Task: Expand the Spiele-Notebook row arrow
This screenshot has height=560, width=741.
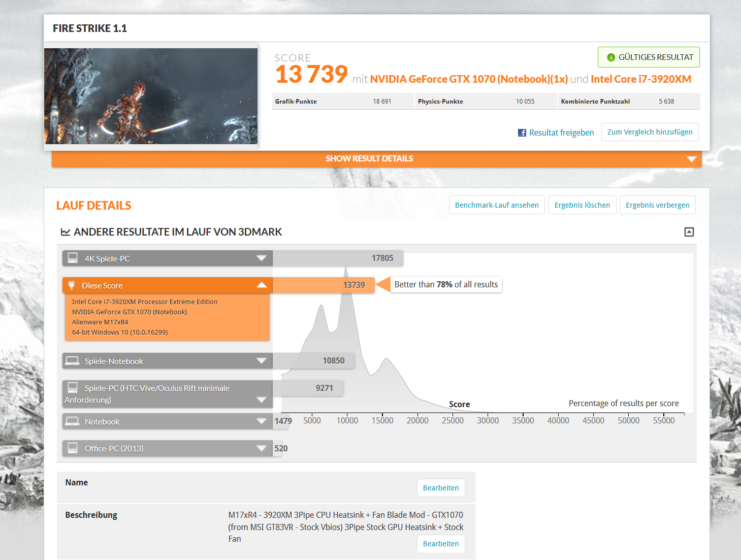Action: [262, 361]
